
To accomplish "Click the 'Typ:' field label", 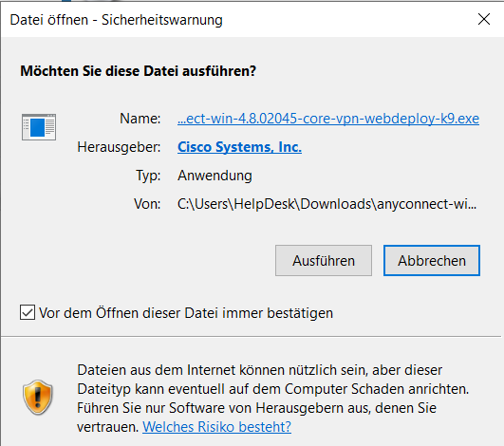I will coord(148,177).
